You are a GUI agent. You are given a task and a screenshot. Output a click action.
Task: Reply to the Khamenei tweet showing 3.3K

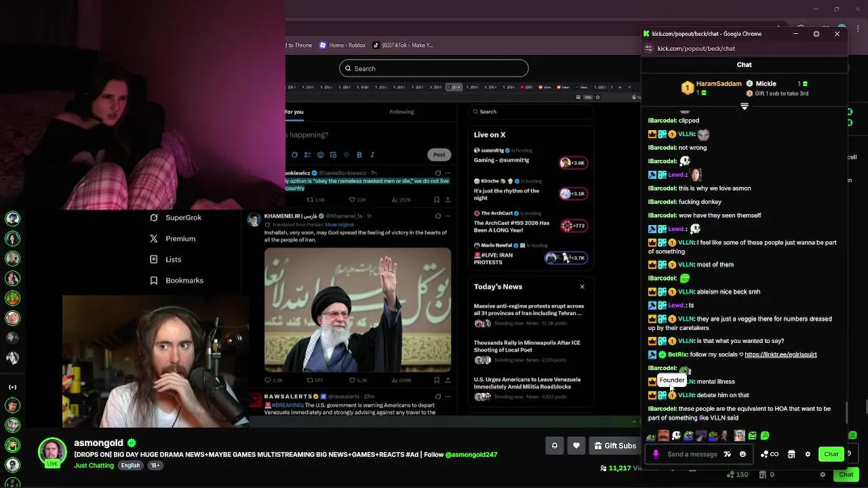pos(273,380)
